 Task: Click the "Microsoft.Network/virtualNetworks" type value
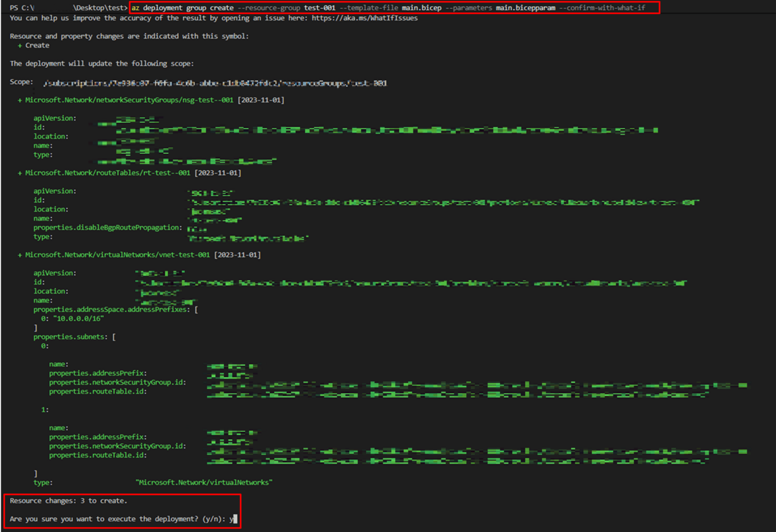pos(204,483)
